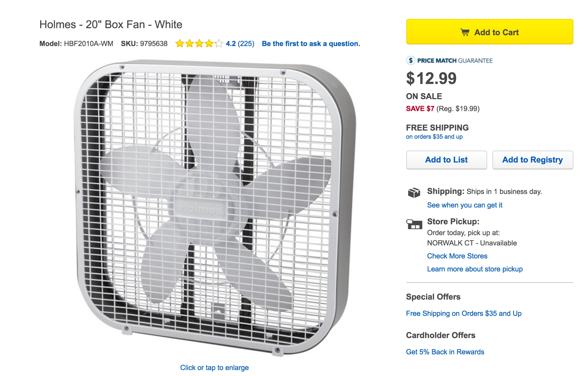Viewport: 588px width, 376px height.
Task: Click the Add to List button
Action: [446, 160]
